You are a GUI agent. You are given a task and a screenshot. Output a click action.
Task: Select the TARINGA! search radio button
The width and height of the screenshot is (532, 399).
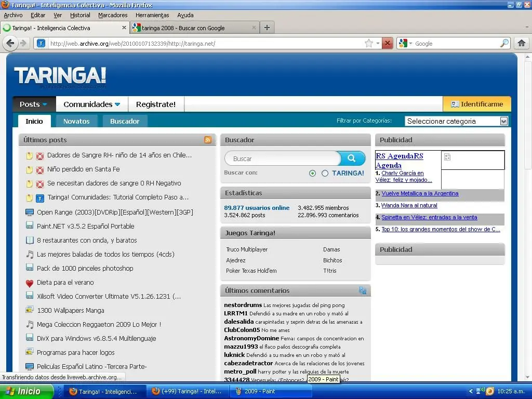pos(325,174)
